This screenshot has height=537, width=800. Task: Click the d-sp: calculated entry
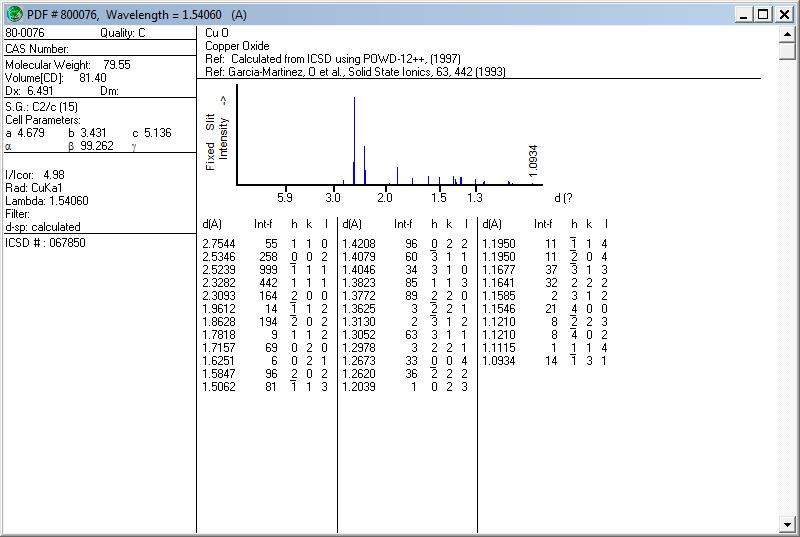43,227
